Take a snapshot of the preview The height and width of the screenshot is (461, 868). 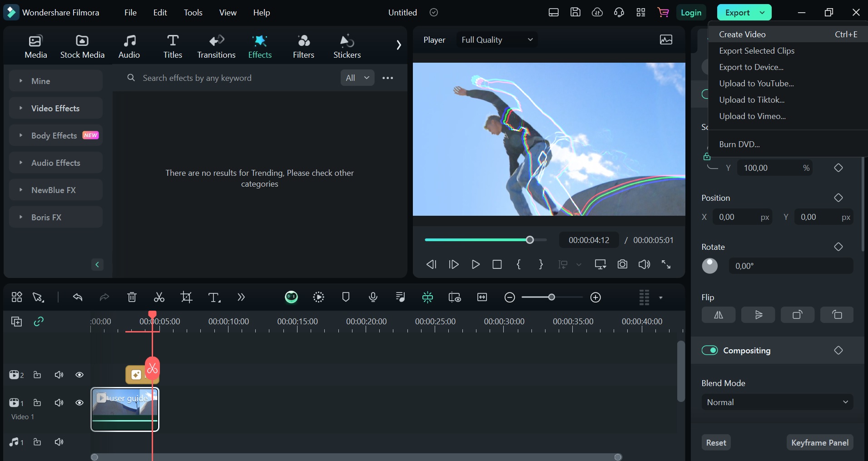(x=622, y=264)
